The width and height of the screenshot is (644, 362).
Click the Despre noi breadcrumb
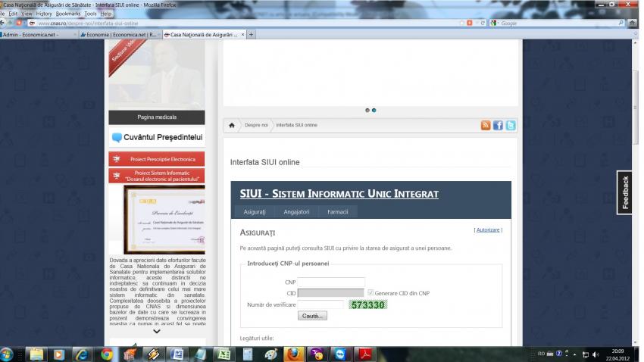coord(256,125)
